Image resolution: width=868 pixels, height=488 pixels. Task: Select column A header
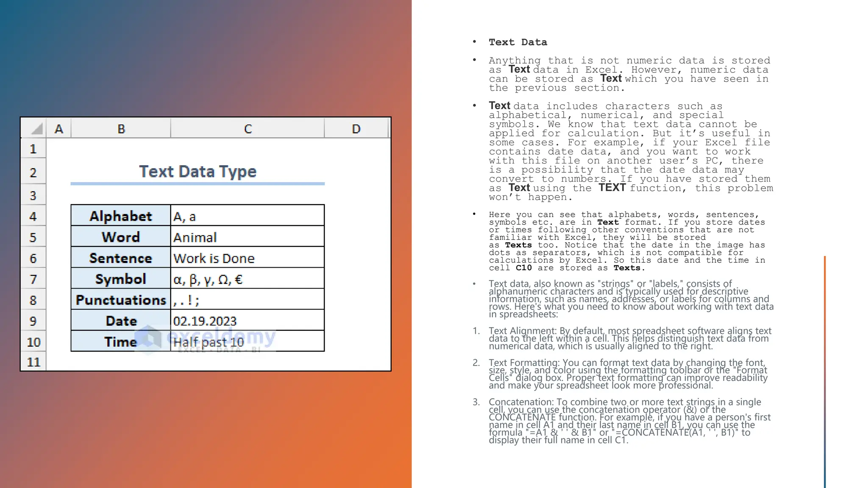pos(59,129)
